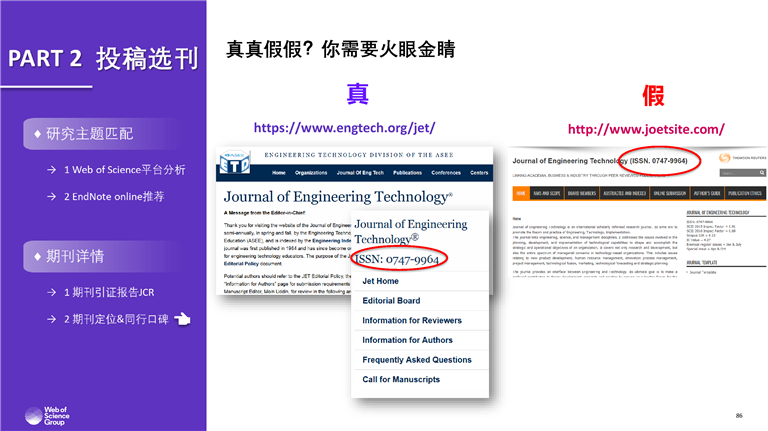Select 'PUBLICATION ETHICS' tab on fake site
The width and height of the screenshot is (768, 431).
[x=745, y=193]
